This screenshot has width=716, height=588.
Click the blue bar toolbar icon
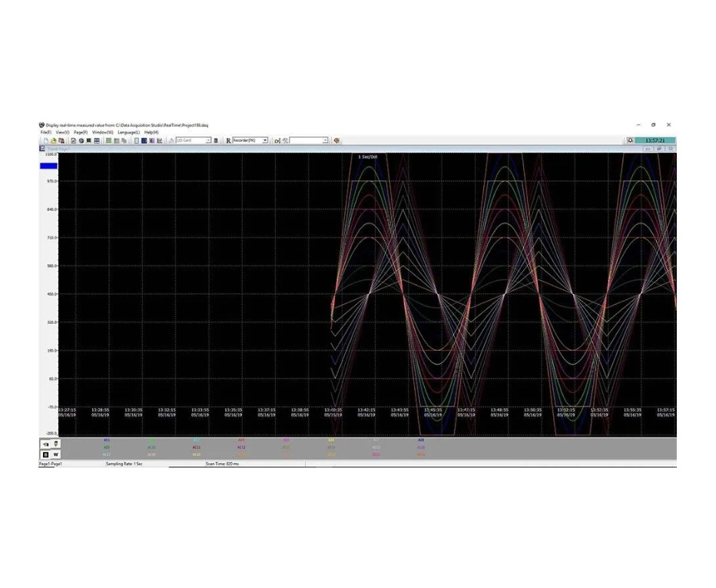pos(97,140)
